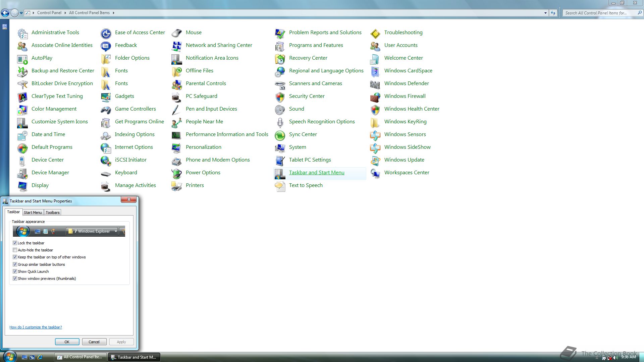Image resolution: width=644 pixels, height=362 pixels.
Task: Enable Auto-hide the taskbar
Action: (x=15, y=250)
